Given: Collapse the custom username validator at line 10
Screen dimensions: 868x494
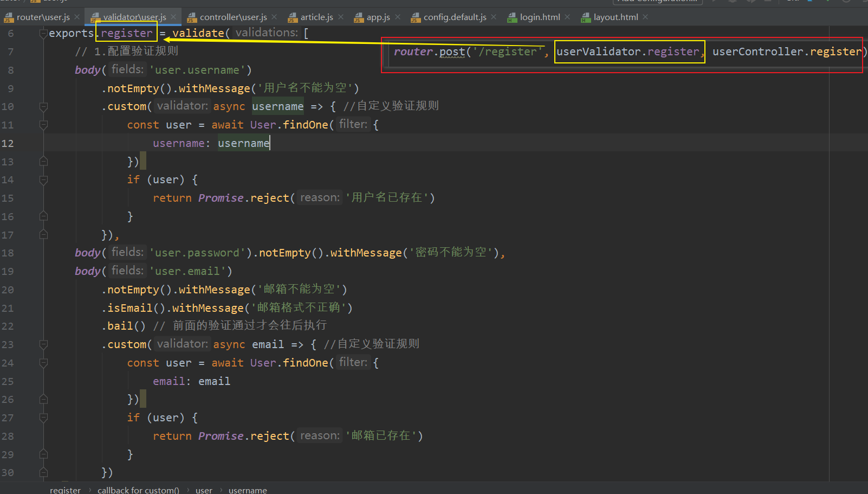Looking at the screenshot, I should [44, 107].
